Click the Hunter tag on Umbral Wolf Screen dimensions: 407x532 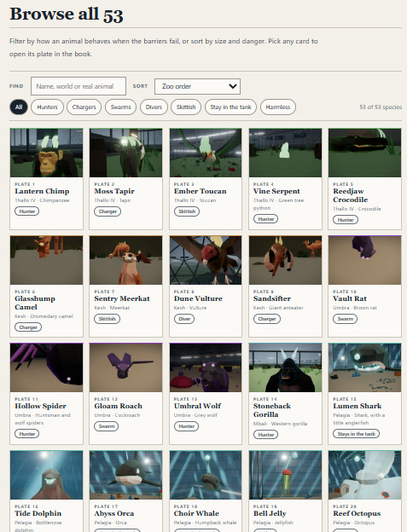(x=186, y=426)
